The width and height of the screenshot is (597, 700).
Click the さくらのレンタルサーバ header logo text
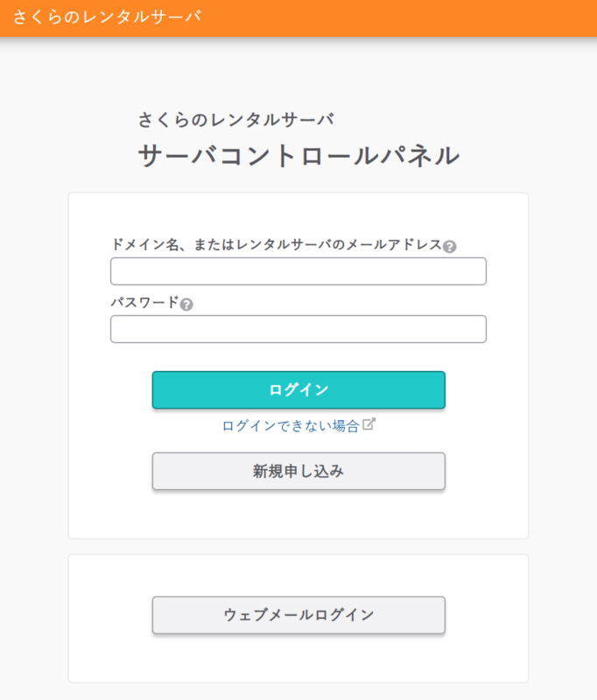click(105, 14)
